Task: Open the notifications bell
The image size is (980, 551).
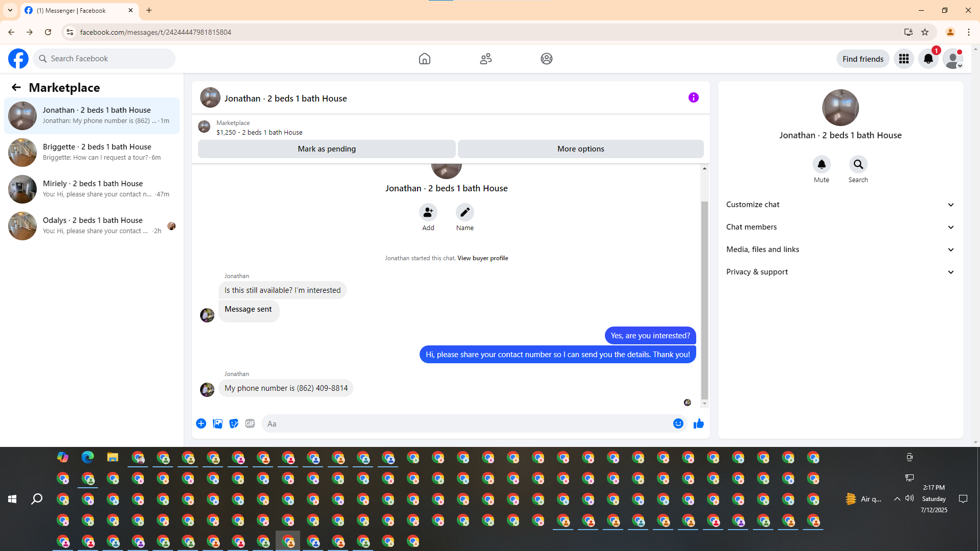Action: [x=928, y=59]
